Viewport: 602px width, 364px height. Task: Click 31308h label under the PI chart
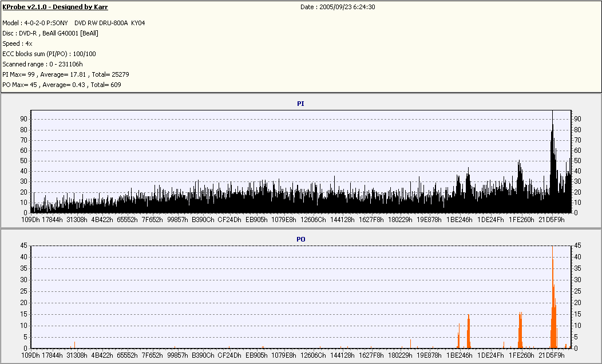(x=77, y=220)
